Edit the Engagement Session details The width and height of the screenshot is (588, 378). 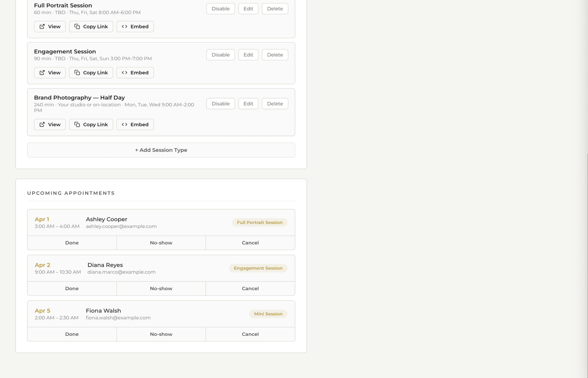(248, 54)
